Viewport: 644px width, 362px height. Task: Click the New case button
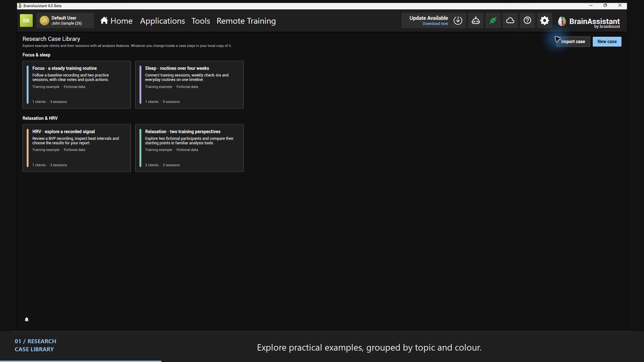[x=607, y=42]
